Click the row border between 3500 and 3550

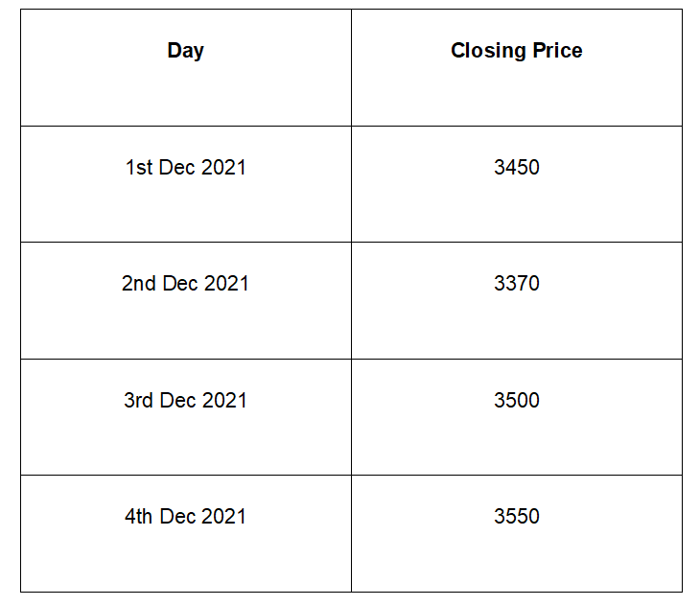coord(516,475)
